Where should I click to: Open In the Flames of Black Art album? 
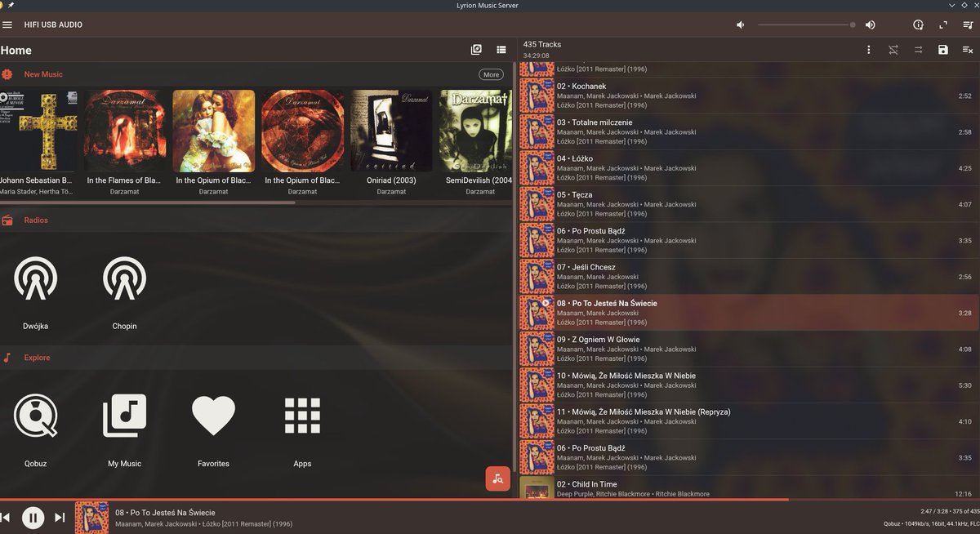[x=124, y=131]
